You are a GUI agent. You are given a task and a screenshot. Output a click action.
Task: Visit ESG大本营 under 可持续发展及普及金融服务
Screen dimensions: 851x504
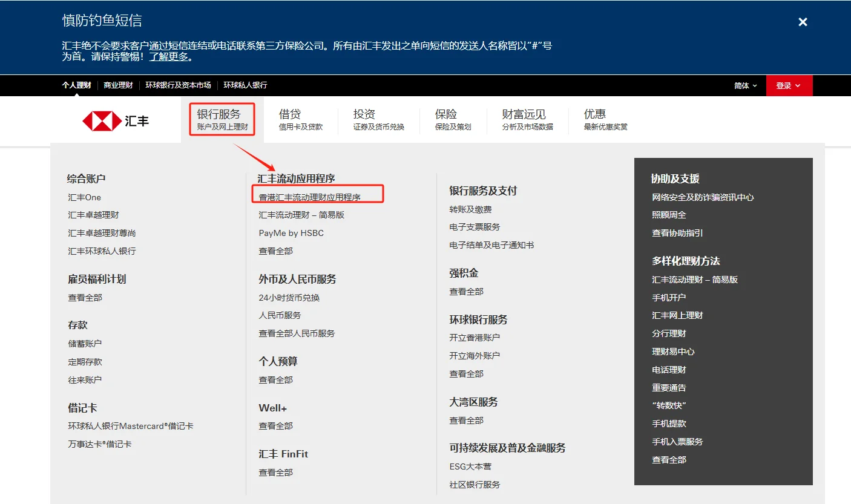point(470,466)
